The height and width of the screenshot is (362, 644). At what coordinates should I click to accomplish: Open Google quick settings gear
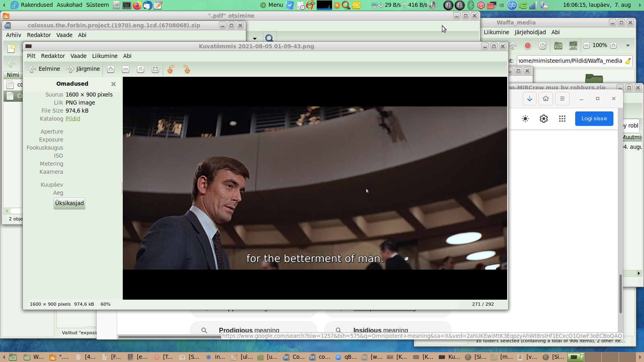click(x=544, y=119)
